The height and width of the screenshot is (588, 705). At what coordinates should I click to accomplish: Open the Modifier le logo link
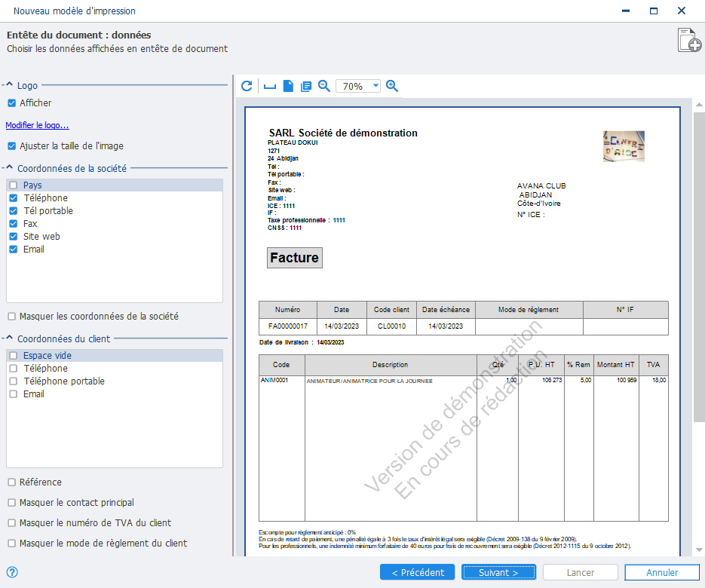click(37, 125)
